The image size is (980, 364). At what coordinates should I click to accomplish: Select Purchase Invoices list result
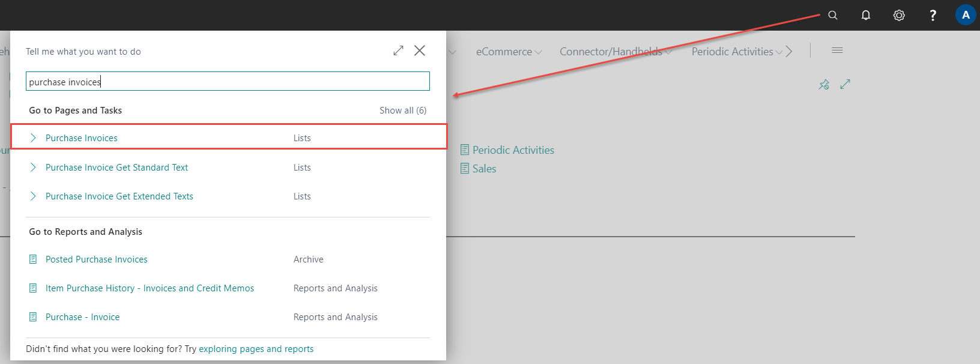coord(82,138)
